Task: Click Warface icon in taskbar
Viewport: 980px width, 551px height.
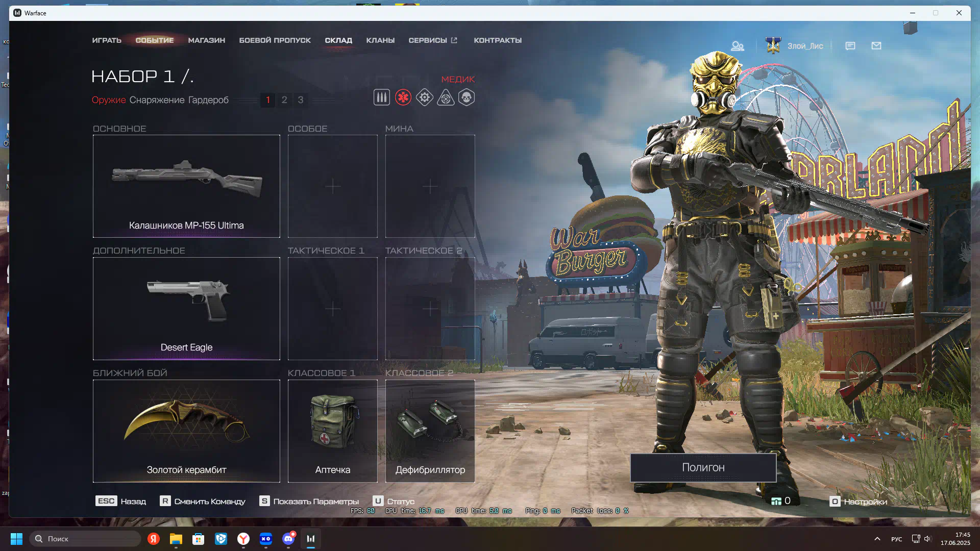Action: pyautogui.click(x=311, y=539)
